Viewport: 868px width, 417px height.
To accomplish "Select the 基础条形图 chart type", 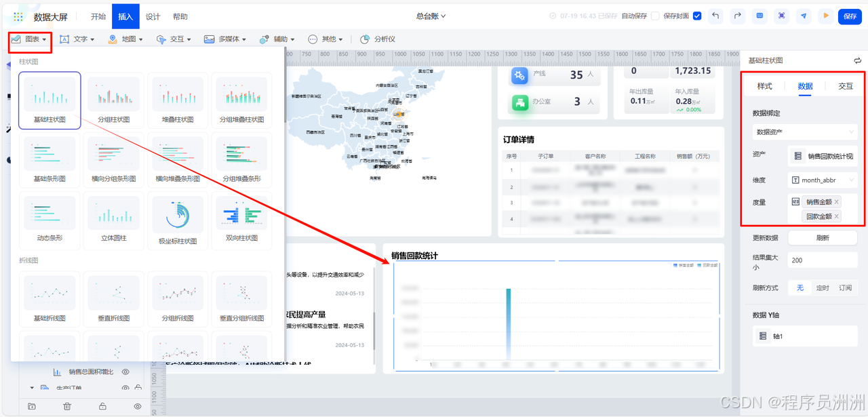I will [50, 160].
